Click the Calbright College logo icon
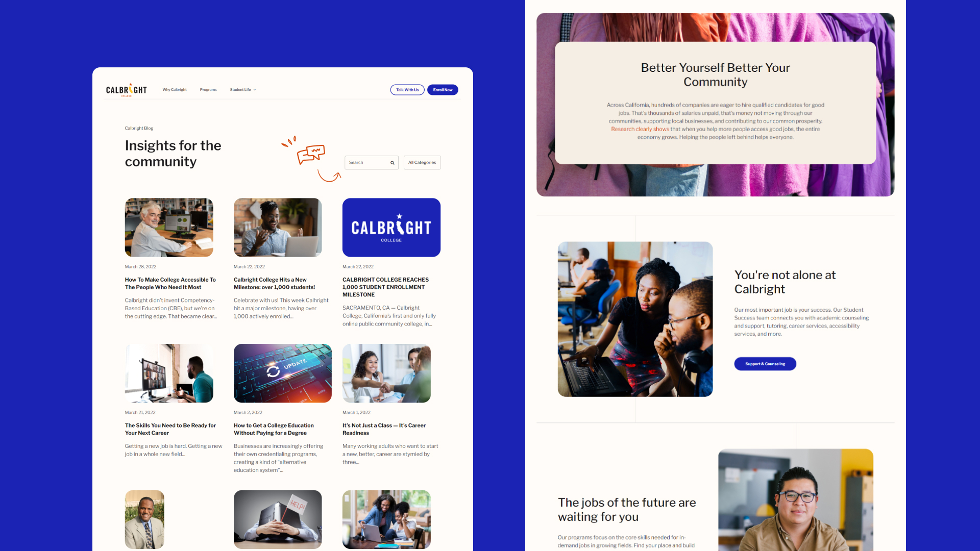980x551 pixels. click(x=124, y=89)
